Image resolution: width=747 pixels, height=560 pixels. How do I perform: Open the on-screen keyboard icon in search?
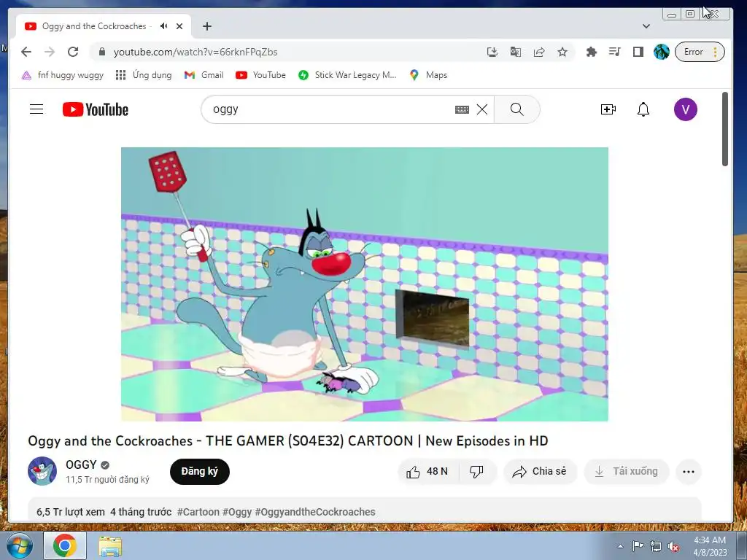tap(462, 109)
